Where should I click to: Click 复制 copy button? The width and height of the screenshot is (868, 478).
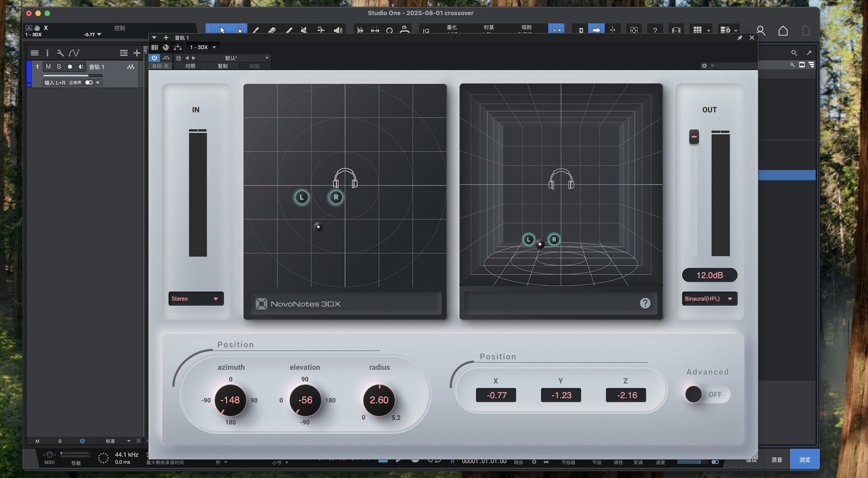click(222, 66)
